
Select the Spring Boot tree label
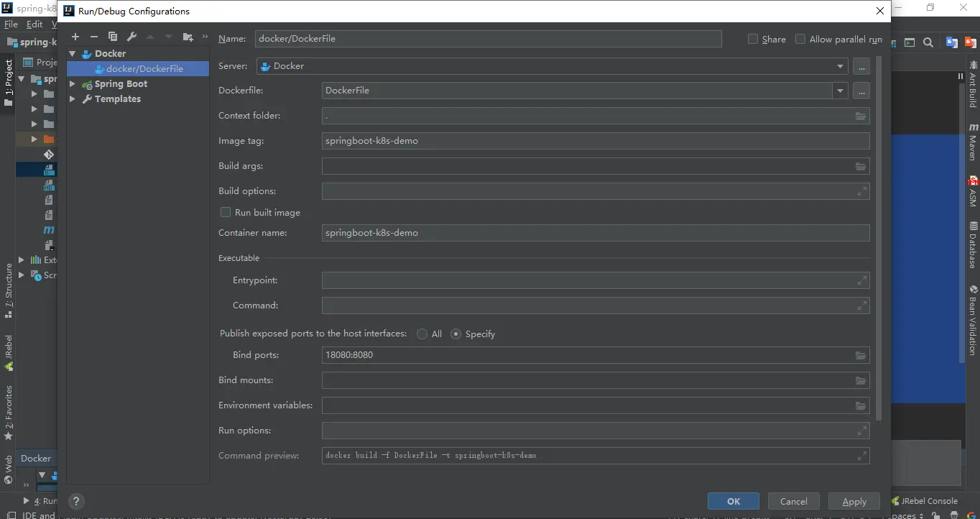coord(121,84)
